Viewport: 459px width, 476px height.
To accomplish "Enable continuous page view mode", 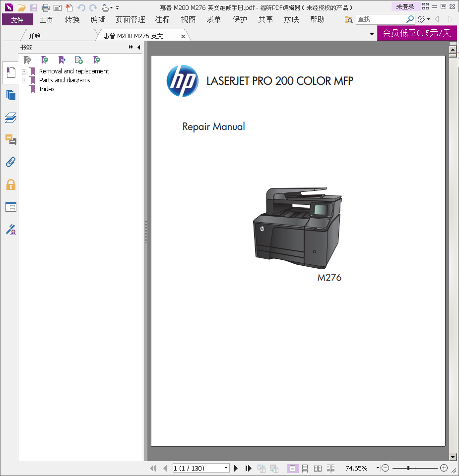I will (305, 469).
